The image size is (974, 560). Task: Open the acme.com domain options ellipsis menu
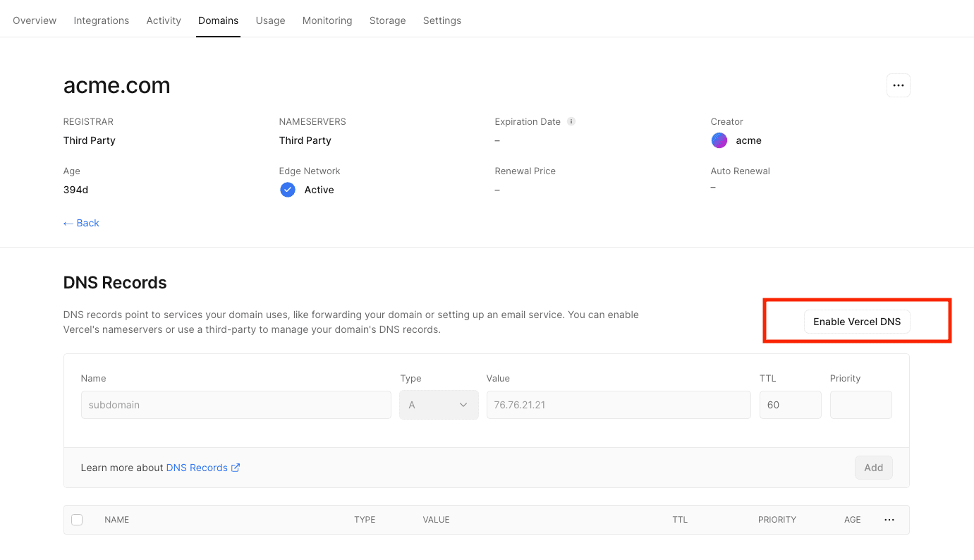[x=898, y=85]
